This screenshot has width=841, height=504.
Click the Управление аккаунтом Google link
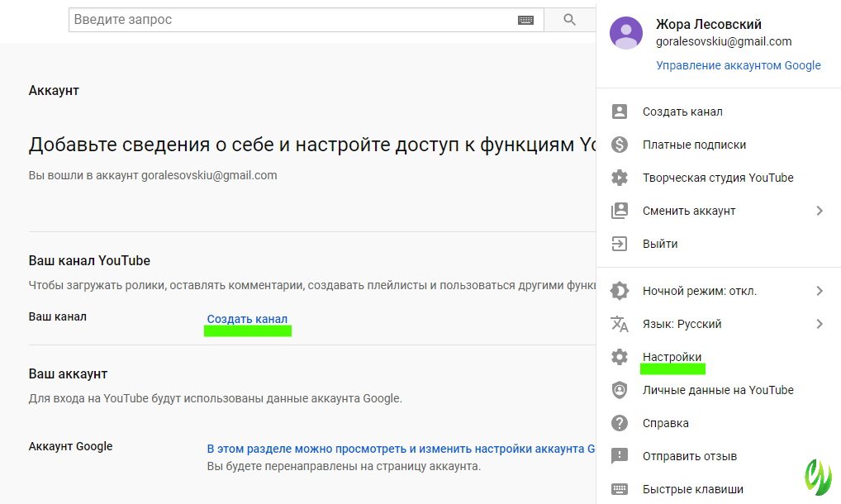[x=739, y=65]
